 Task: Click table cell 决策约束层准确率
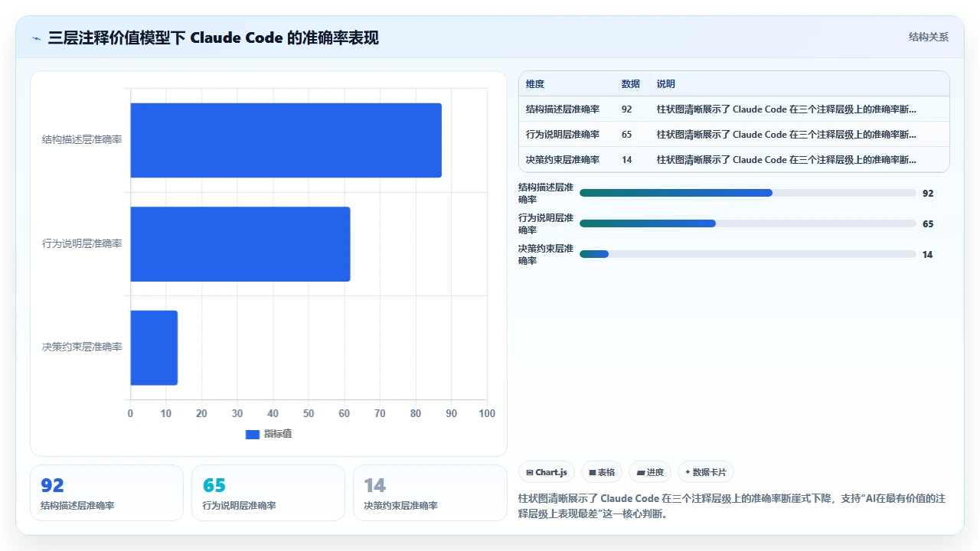[563, 159]
